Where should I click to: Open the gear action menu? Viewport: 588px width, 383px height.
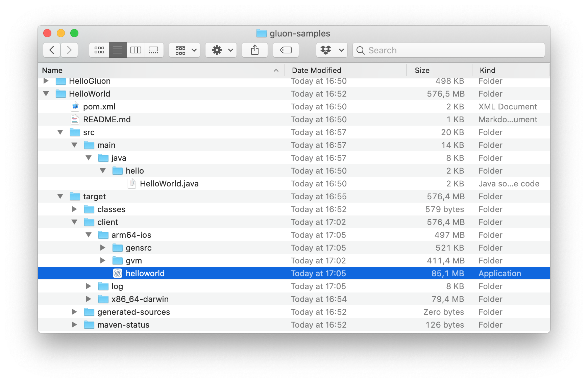pos(221,50)
